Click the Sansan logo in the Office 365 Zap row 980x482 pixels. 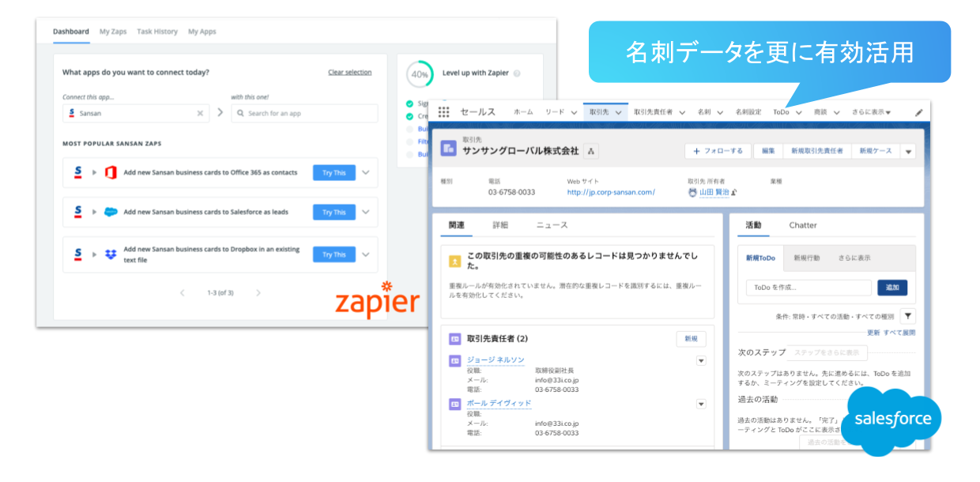(x=77, y=172)
